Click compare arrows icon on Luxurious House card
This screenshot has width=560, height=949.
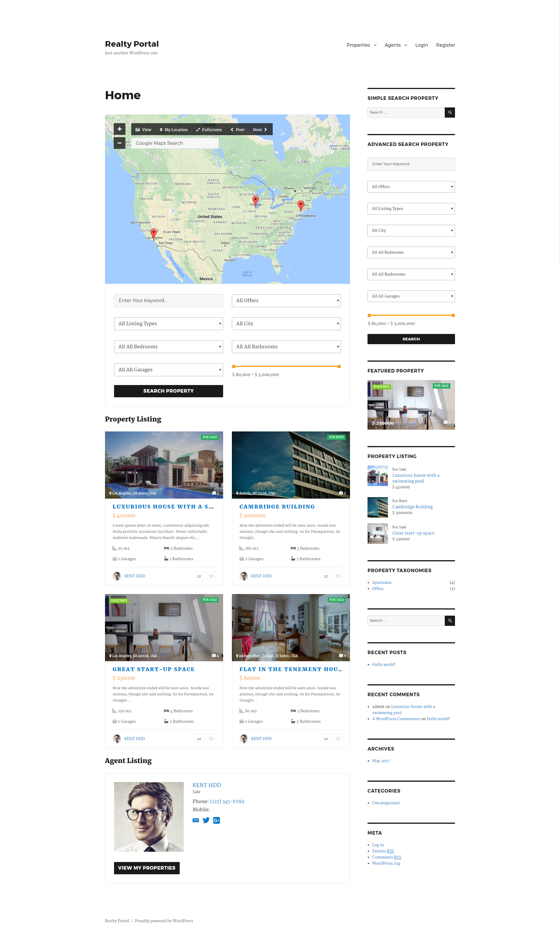coord(199,576)
